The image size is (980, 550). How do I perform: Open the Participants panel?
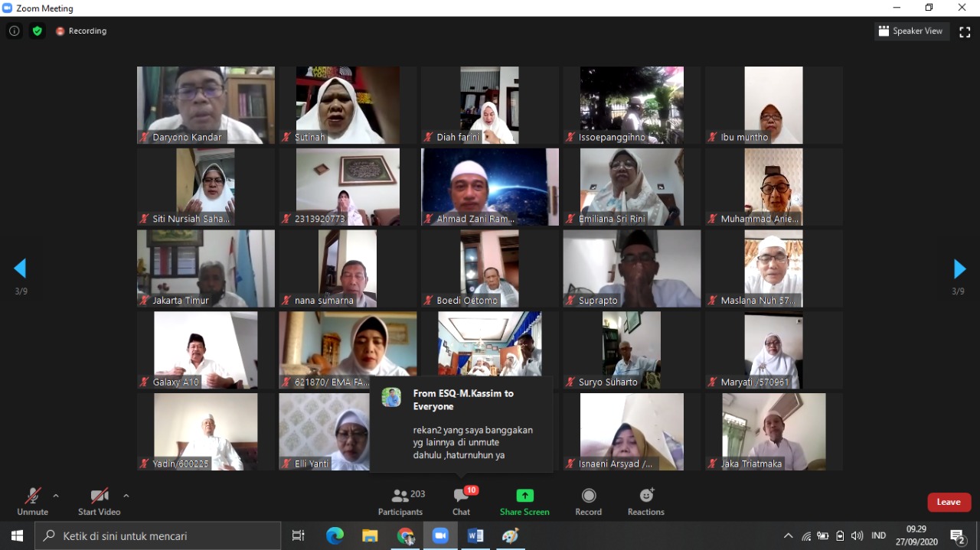pos(400,502)
